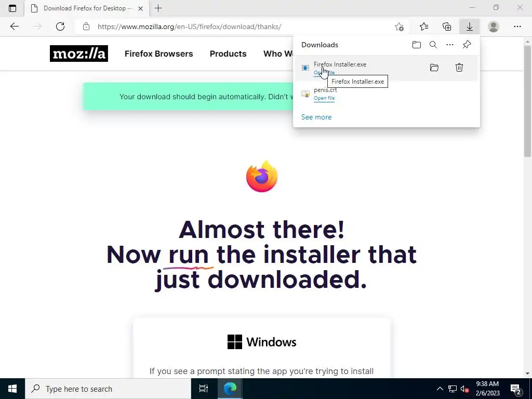Image resolution: width=532 pixels, height=399 pixels.
Task: Click the Downloads panel heading
Action: click(320, 45)
